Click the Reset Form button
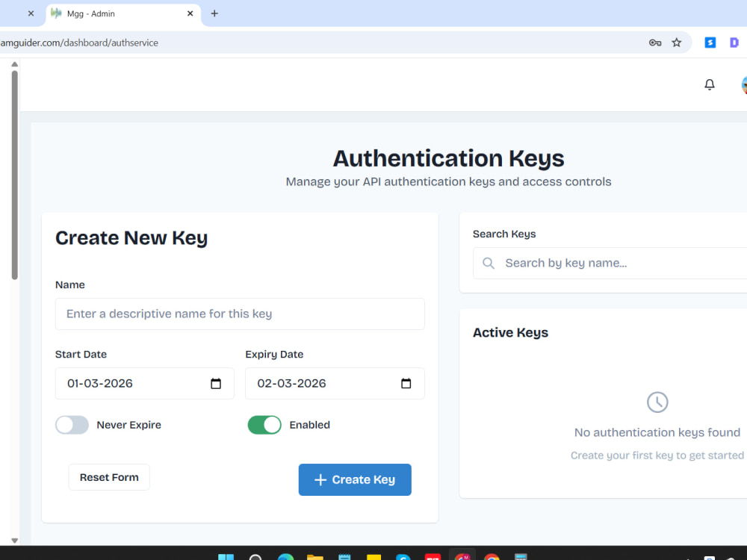 (109, 477)
